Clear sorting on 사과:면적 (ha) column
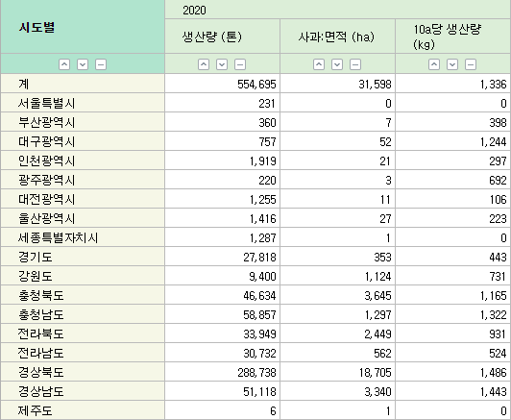 pyautogui.click(x=355, y=64)
